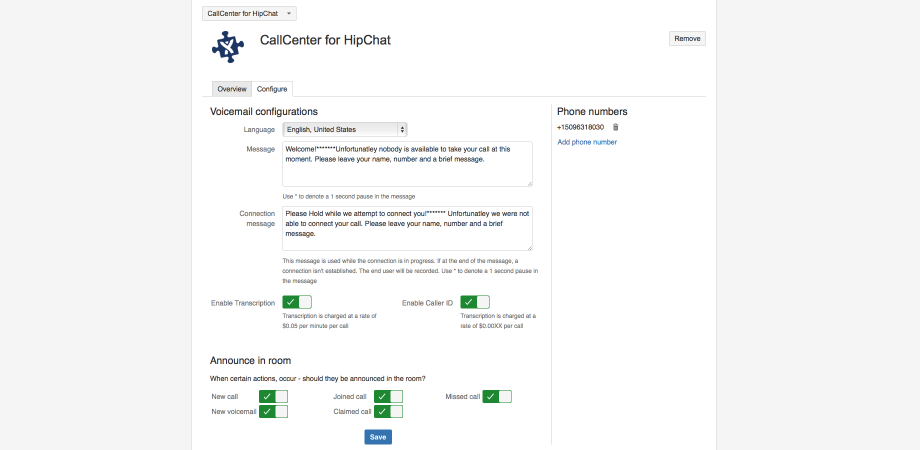
Task: Click the Add phone number link
Action: [x=587, y=142]
